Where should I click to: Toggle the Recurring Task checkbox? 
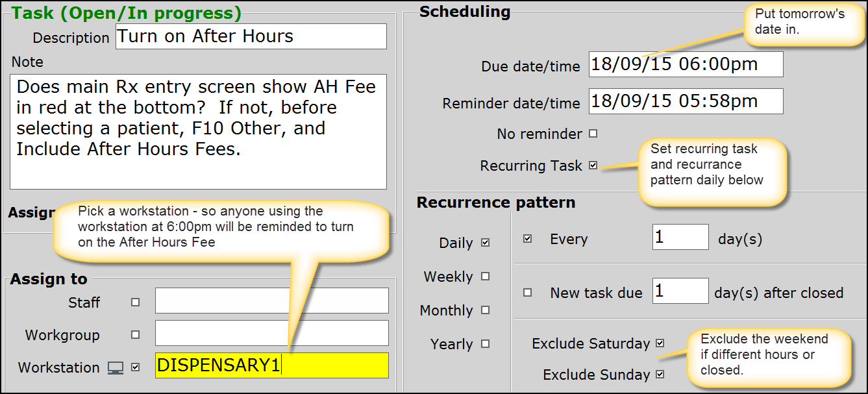coord(593,166)
